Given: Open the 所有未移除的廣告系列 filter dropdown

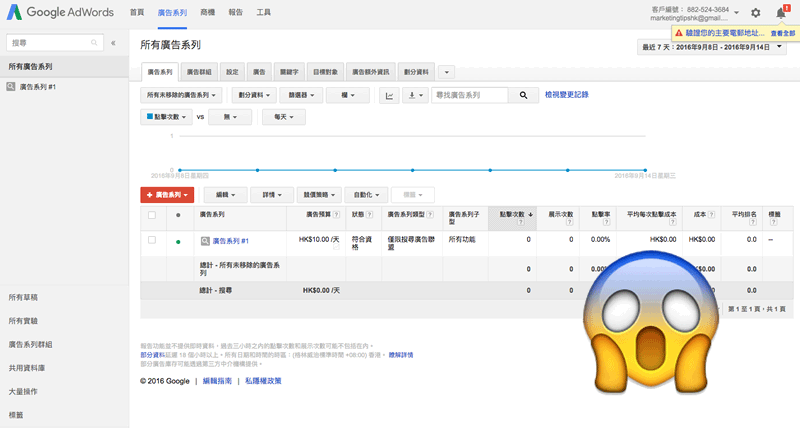Looking at the screenshot, I should [181, 95].
